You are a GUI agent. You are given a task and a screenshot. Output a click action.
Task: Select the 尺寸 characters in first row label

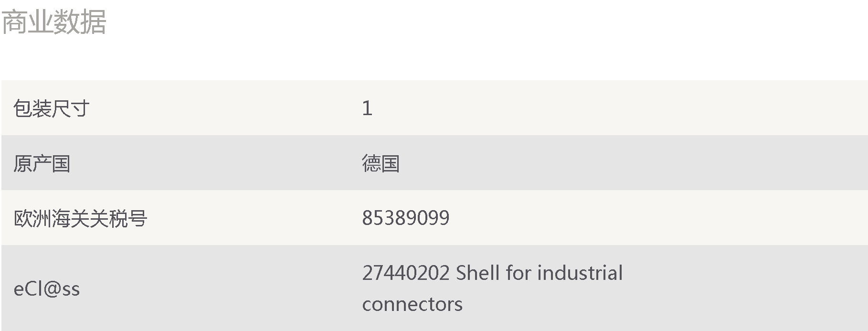tap(71, 108)
